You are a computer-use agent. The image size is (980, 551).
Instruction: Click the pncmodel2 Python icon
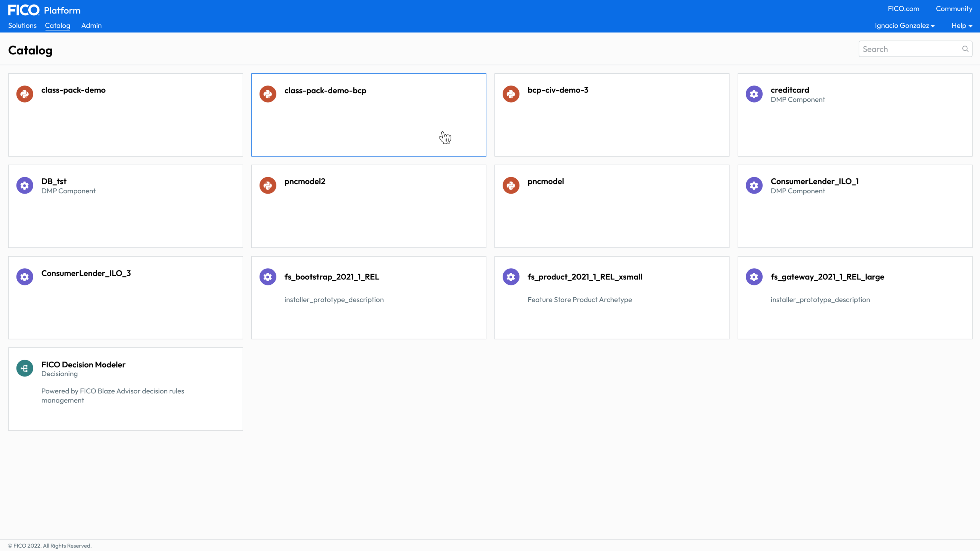pos(268,185)
